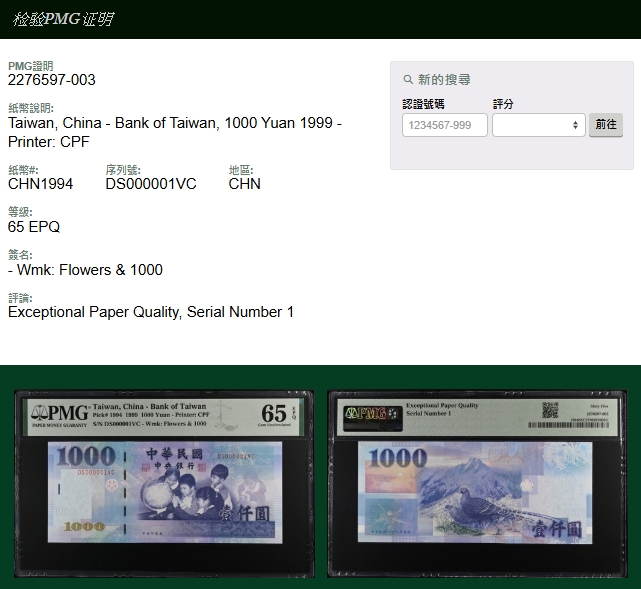Click the serial number DS000001VC value

(x=151, y=184)
